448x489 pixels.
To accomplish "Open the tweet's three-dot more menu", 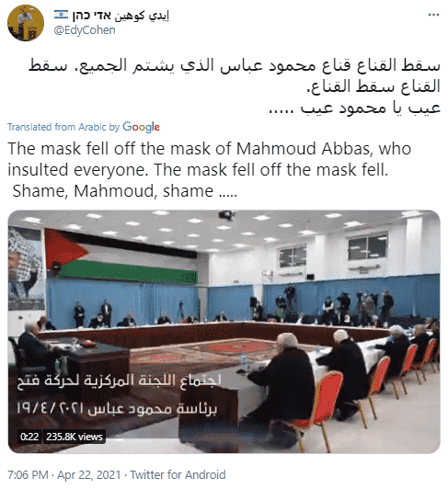I will tap(433, 15).
